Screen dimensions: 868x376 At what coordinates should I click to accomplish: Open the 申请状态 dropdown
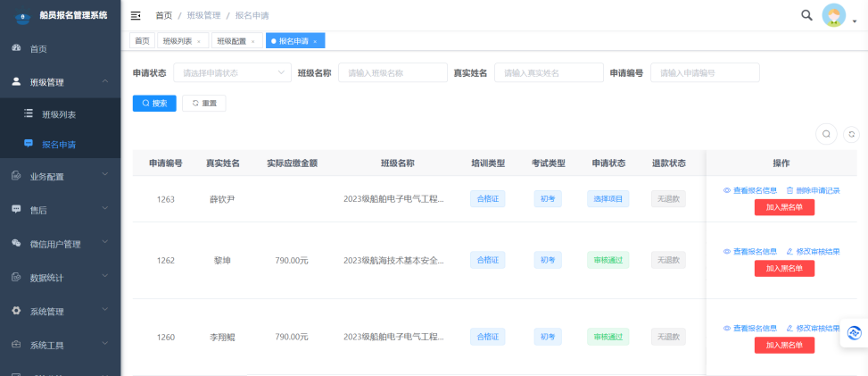(x=232, y=73)
